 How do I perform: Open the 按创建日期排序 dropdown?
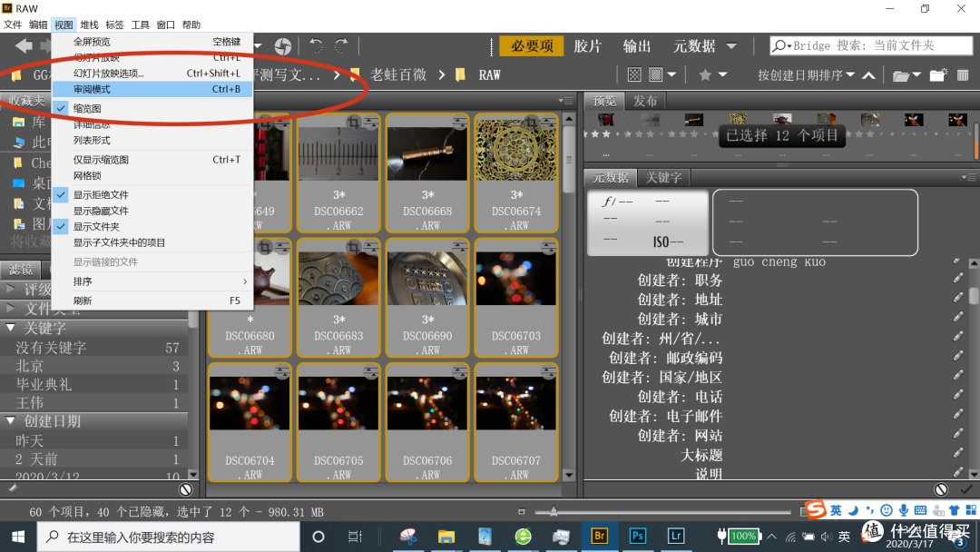(806, 75)
